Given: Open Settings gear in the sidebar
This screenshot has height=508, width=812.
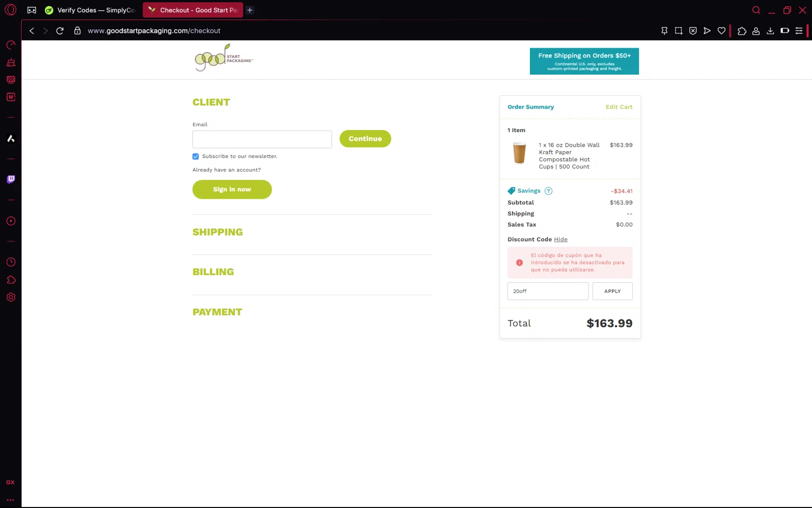Looking at the screenshot, I should click(x=10, y=297).
